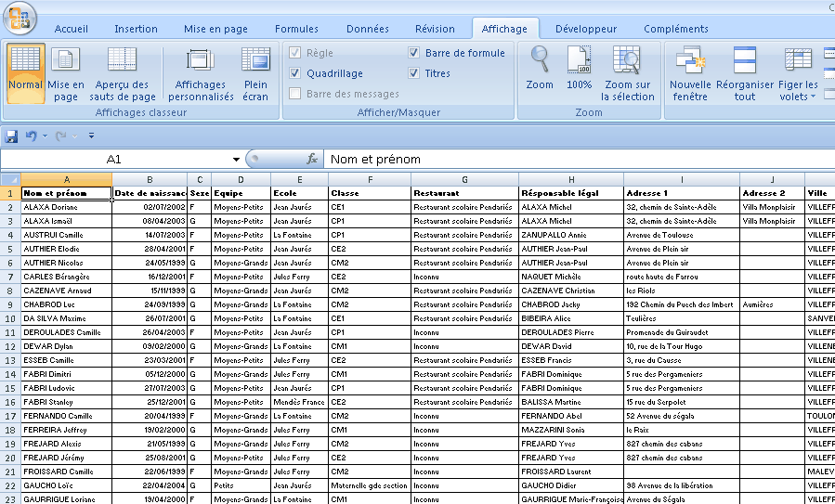Click the formula bar input field
Image resolution: width=835 pixels, height=504 pixels.
click(x=576, y=160)
